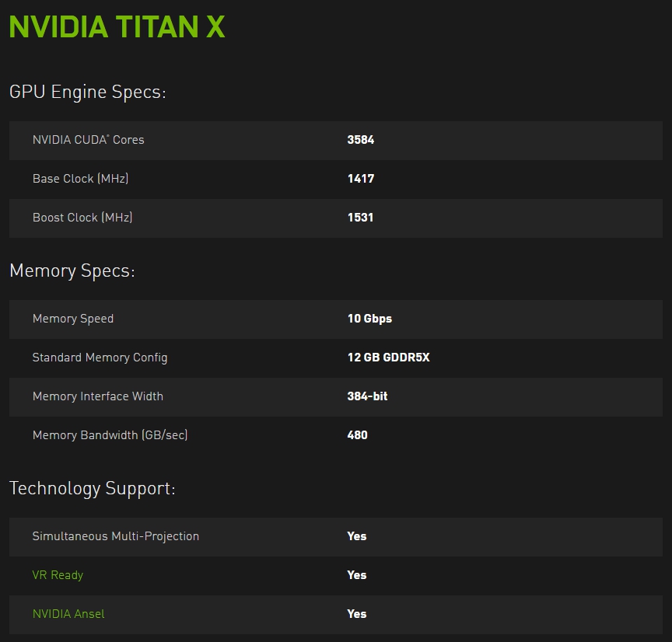
Task: Click the 10 Gbps value
Action: [369, 319]
